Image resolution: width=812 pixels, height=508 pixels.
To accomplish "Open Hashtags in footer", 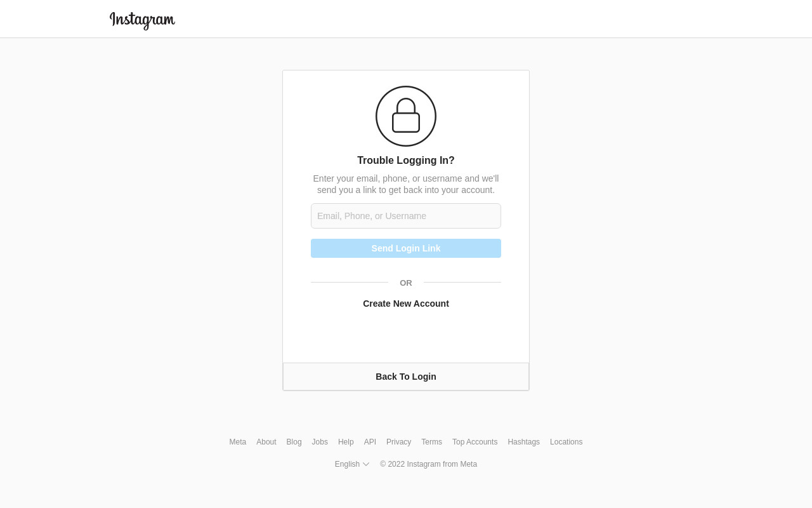I will 524,442.
